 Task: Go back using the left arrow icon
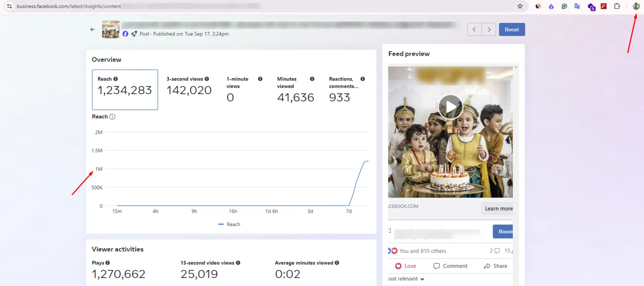click(x=93, y=29)
